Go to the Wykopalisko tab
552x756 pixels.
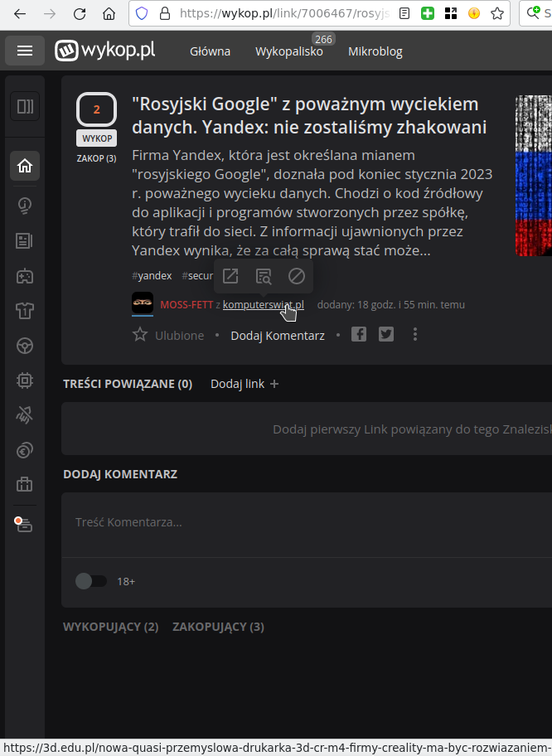288,51
